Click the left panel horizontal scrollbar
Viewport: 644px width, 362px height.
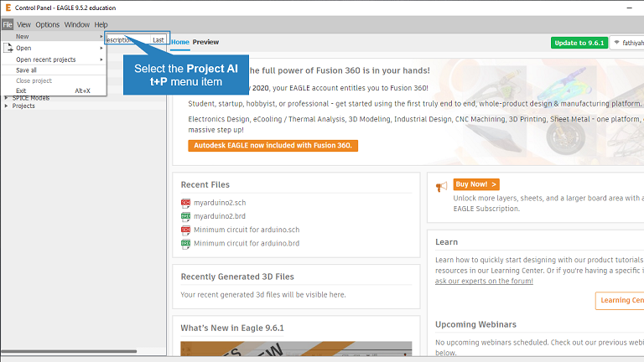coord(69,351)
